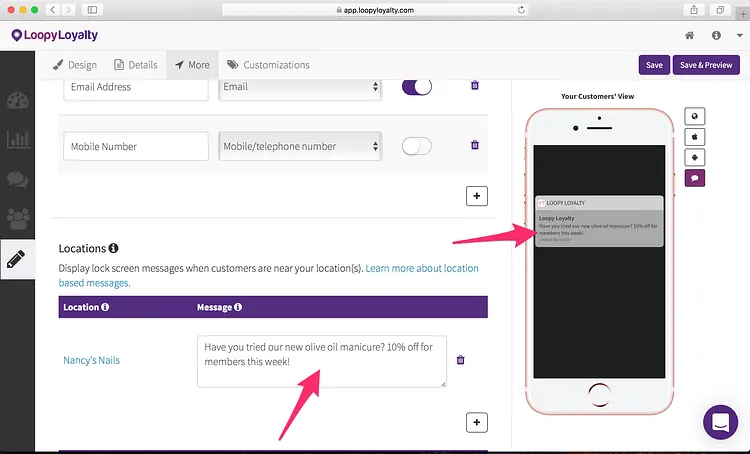750x454 pixels.
Task: Click the home icon in header
Action: (x=689, y=35)
